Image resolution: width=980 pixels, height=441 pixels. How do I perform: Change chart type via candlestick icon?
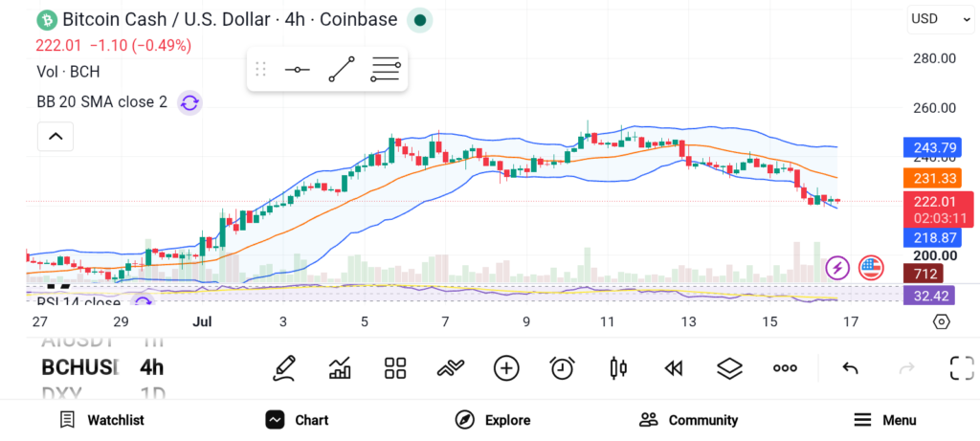(x=618, y=368)
